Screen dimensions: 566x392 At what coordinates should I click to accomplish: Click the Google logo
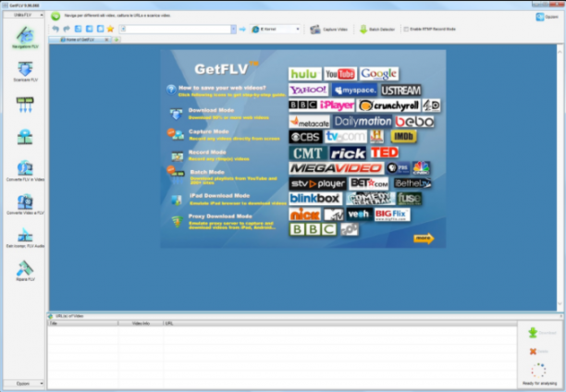coord(379,74)
